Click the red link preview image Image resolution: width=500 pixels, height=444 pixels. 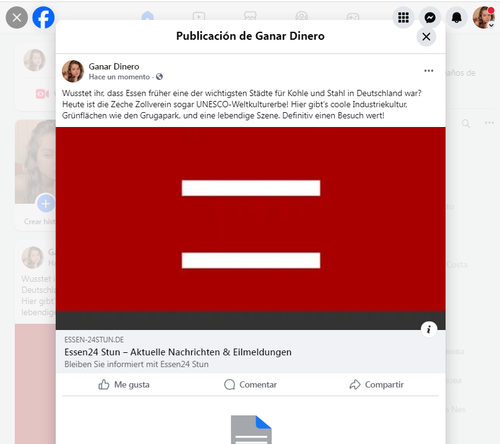point(251,228)
